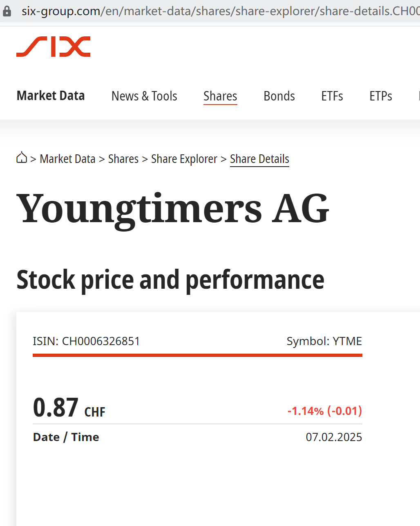Go to the home icon in breadcrumb
Image resolution: width=420 pixels, height=526 pixels.
coord(22,158)
